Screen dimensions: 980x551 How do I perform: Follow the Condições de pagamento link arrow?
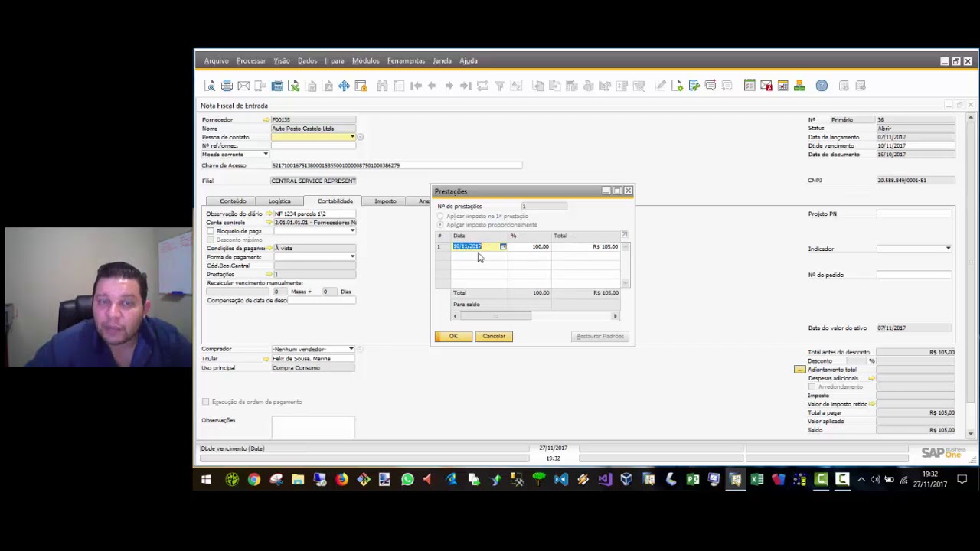[269, 248]
